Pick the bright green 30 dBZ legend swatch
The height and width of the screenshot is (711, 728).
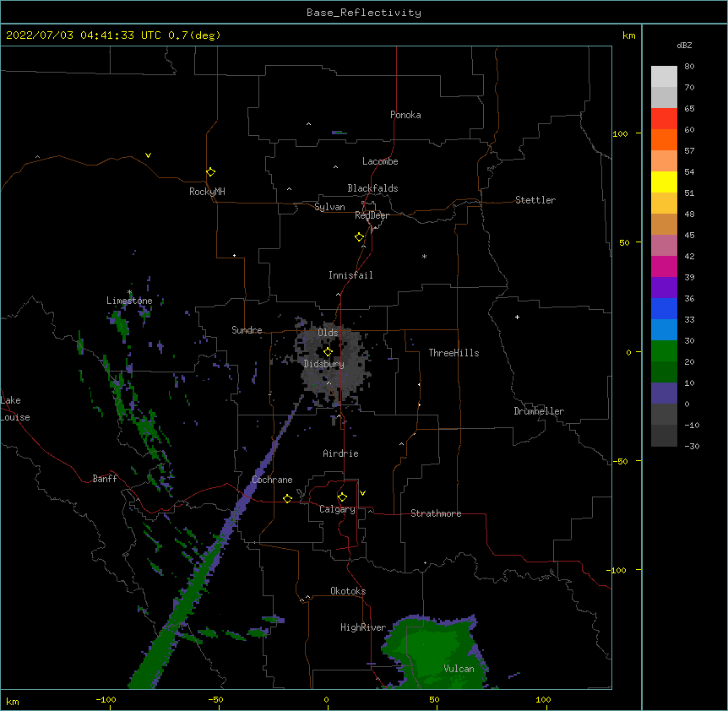pos(664,351)
